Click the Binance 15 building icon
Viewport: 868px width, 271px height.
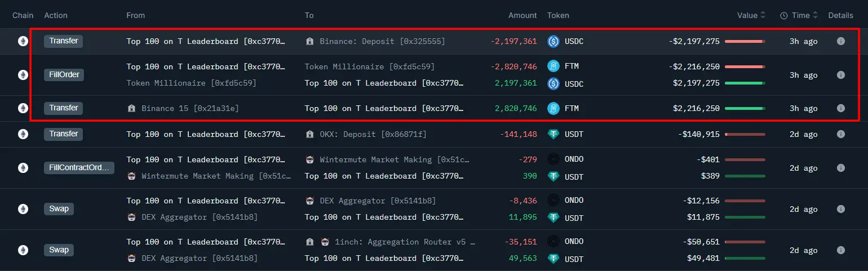(x=132, y=108)
